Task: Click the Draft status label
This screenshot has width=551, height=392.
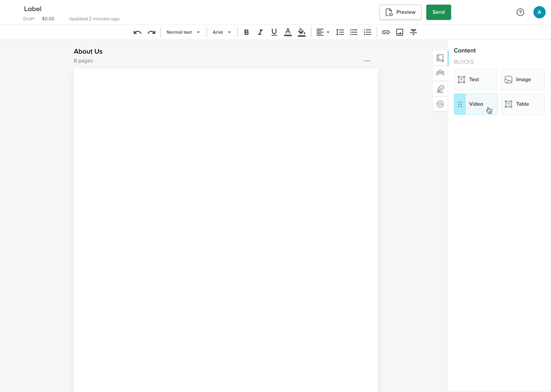Action: 29,19
